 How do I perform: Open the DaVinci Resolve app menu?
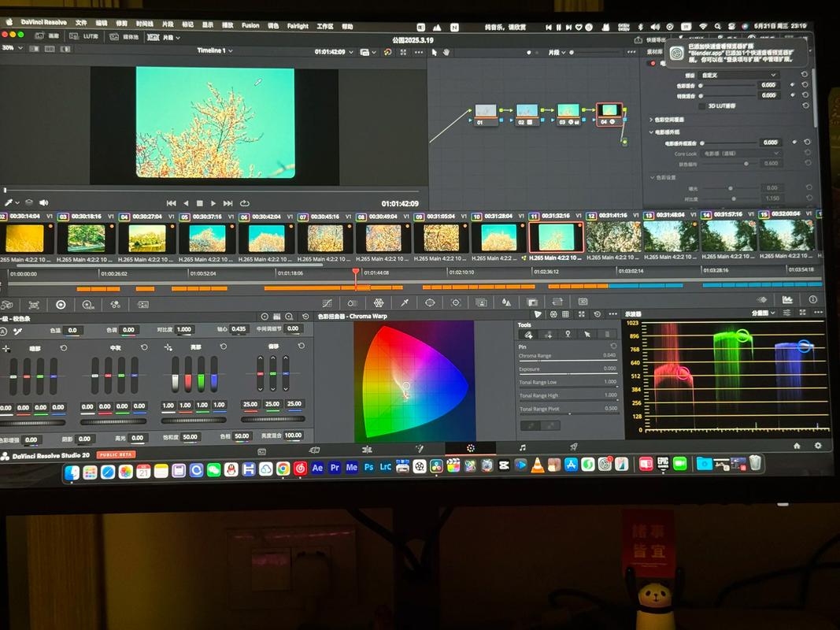click(x=43, y=22)
